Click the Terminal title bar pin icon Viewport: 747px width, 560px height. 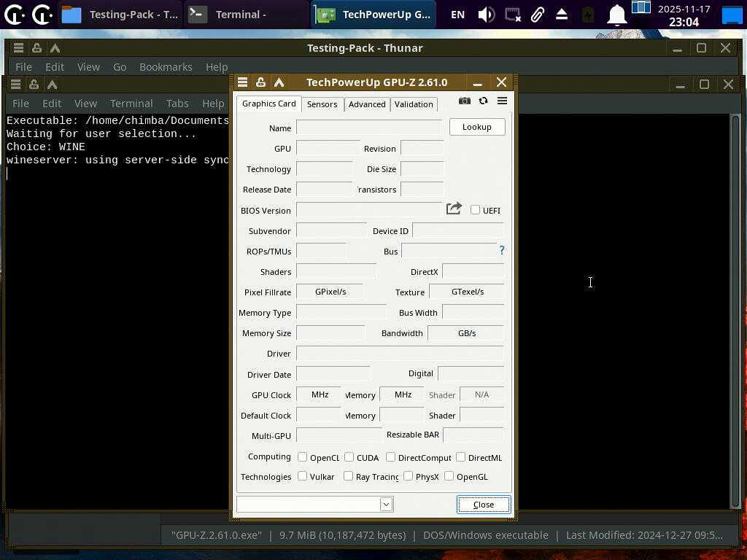point(34,85)
